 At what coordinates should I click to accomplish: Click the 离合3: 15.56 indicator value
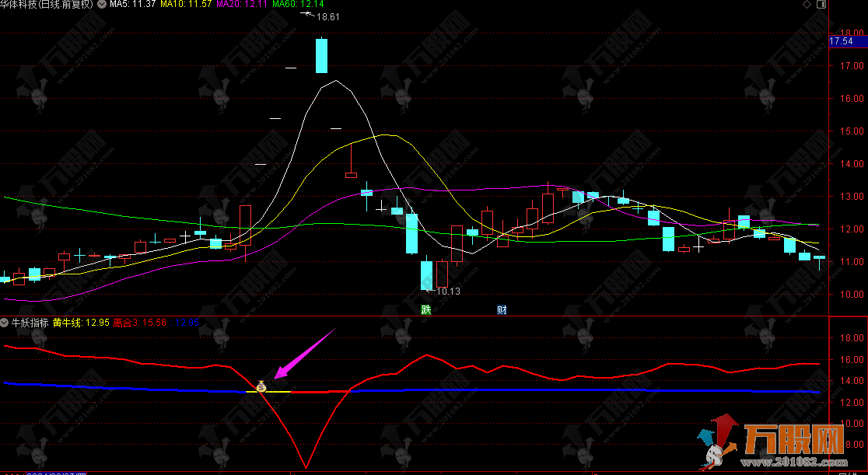(x=139, y=322)
